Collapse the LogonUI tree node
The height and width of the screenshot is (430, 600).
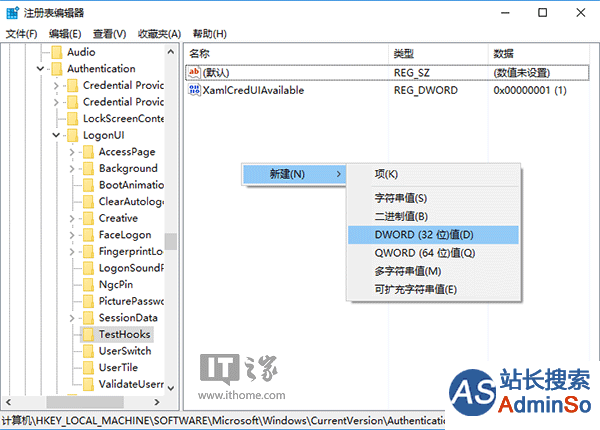click(x=56, y=135)
